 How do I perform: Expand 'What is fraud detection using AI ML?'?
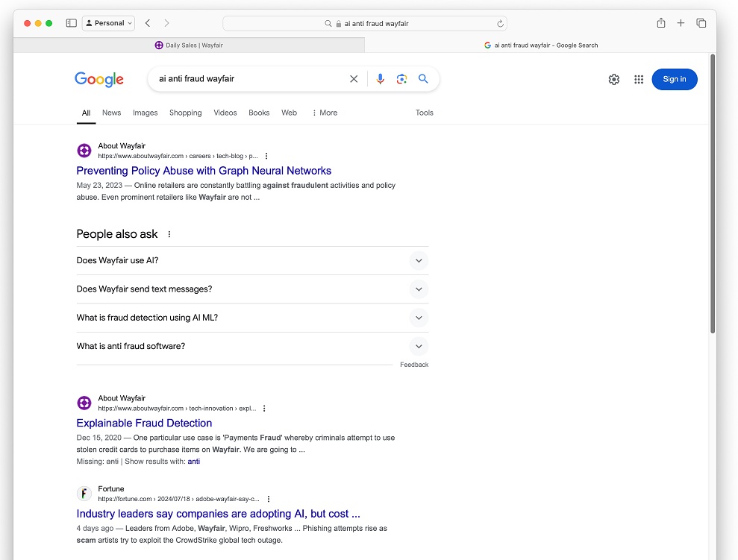tap(252, 318)
